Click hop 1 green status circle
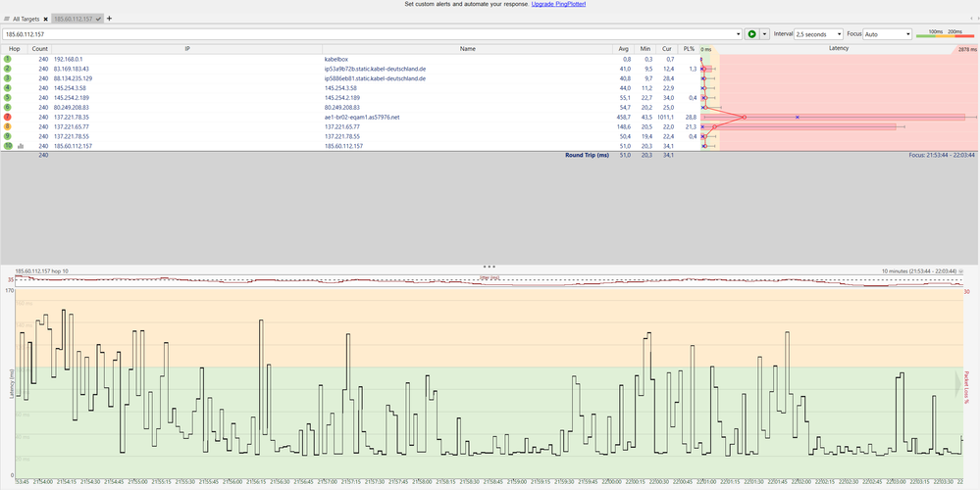Screen dimensions: 980x490 [8, 59]
